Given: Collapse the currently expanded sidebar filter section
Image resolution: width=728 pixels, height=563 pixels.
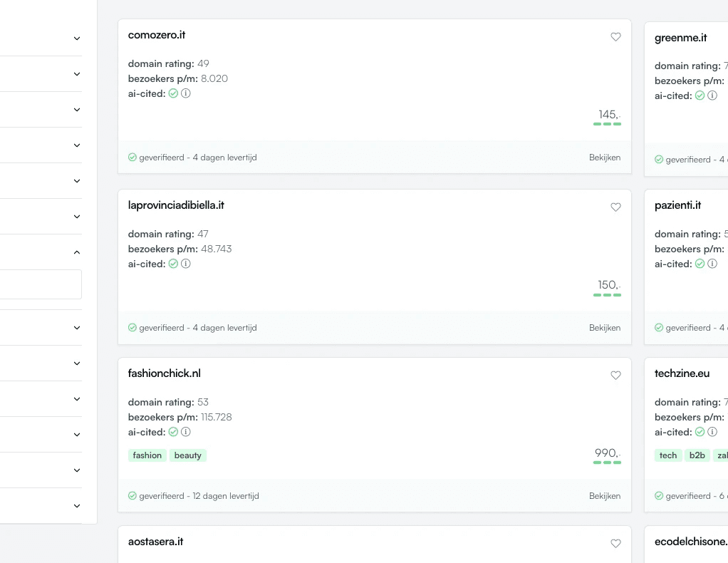Looking at the screenshot, I should [x=76, y=252].
